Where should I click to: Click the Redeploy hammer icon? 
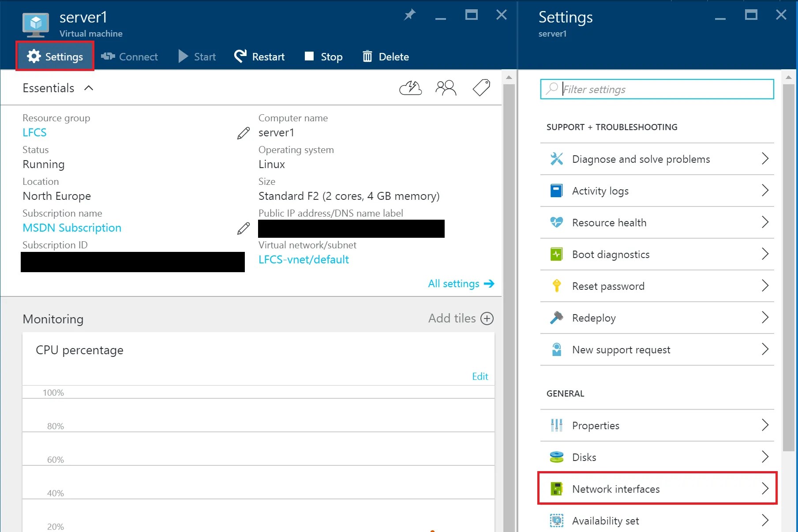557,318
